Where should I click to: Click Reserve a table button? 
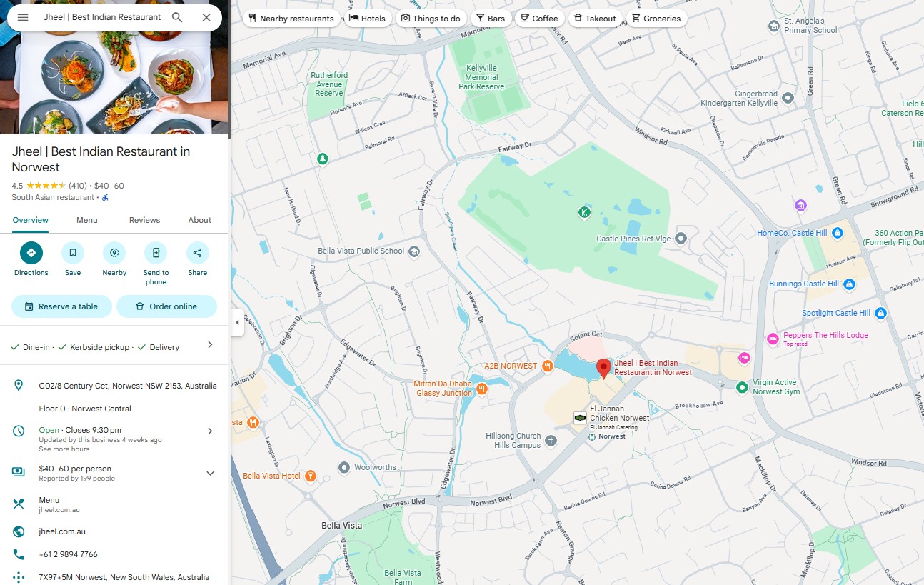point(61,306)
